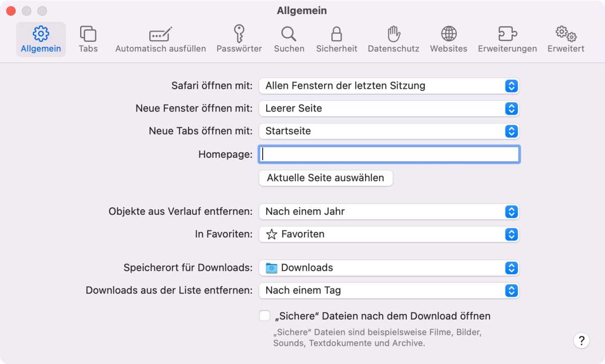605x364 pixels.
Task: Open the Erweiterungen pane
Action: 507,39
